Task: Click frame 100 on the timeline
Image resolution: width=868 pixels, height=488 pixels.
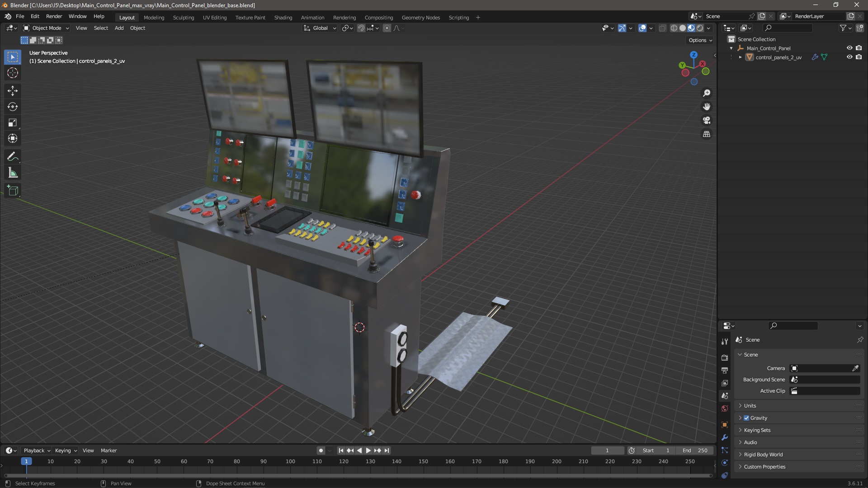Action: click(290, 462)
